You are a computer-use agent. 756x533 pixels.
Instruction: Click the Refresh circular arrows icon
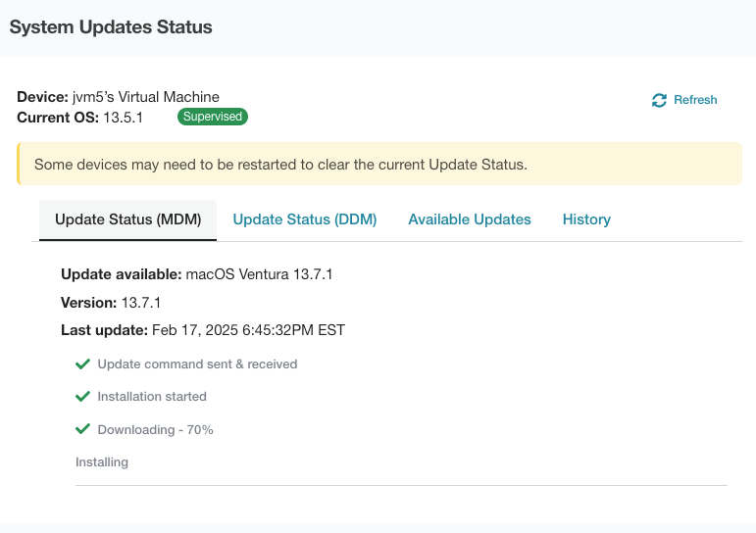point(659,100)
